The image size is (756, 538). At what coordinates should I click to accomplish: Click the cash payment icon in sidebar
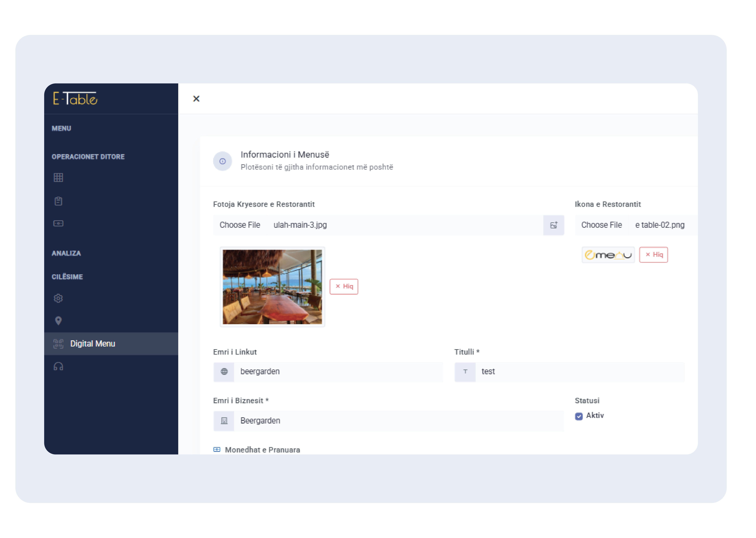pos(58,223)
